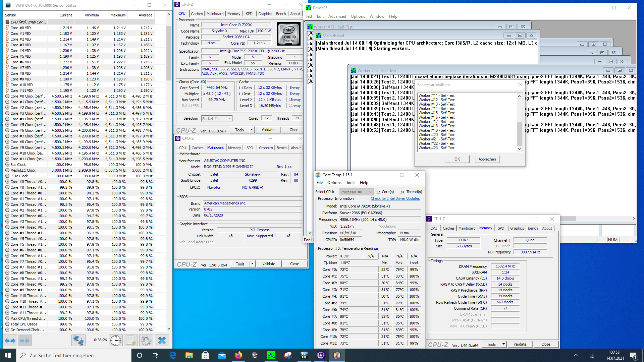Viewport: 644px width, 362px height.
Task: Launch Microsoft Edge from the taskbar
Action: (173, 355)
